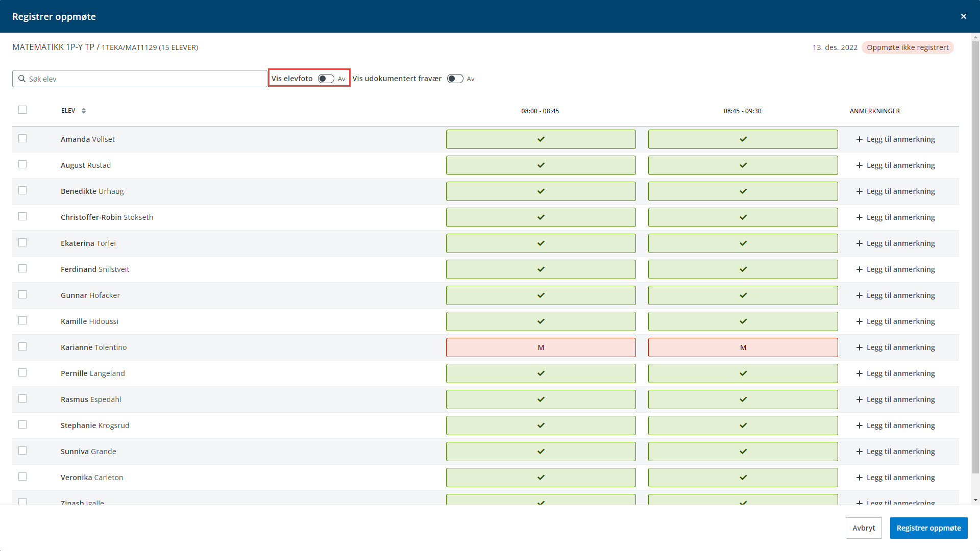This screenshot has height=551, width=980.
Task: Select the checkbox next to Ferdinand Snilstveit
Action: 22,268
